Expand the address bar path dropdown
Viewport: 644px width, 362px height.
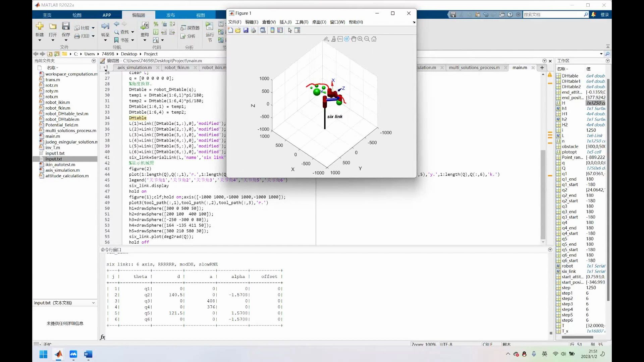click(601, 54)
